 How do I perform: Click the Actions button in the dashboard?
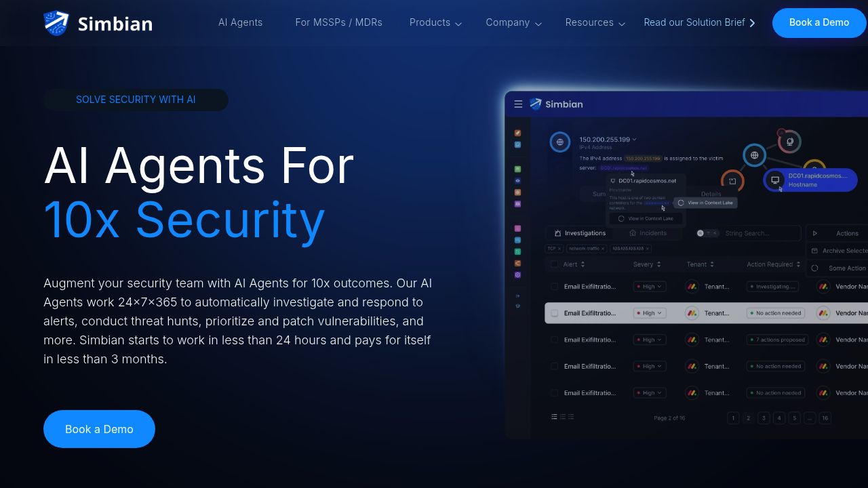[x=837, y=233]
